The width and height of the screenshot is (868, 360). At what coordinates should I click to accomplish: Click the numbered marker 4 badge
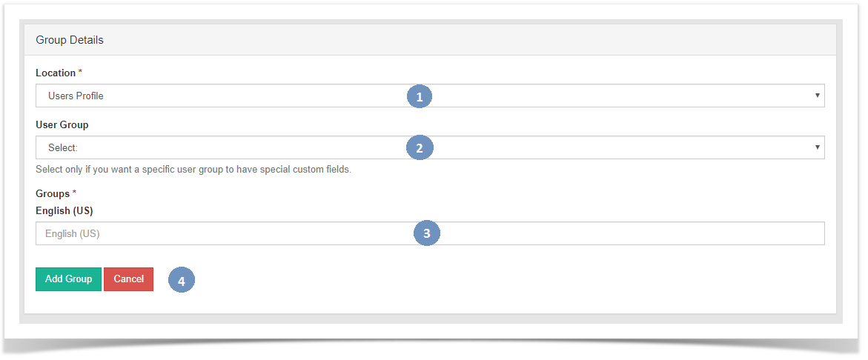[182, 280]
